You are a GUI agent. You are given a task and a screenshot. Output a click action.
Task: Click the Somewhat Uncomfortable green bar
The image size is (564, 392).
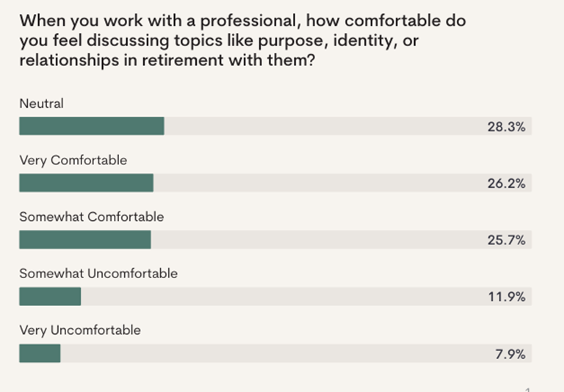pyautogui.click(x=50, y=297)
